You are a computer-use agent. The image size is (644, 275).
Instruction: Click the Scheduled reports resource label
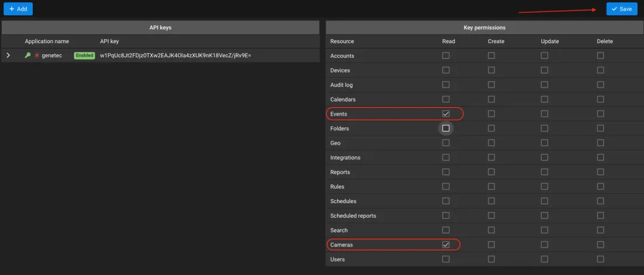click(x=353, y=215)
